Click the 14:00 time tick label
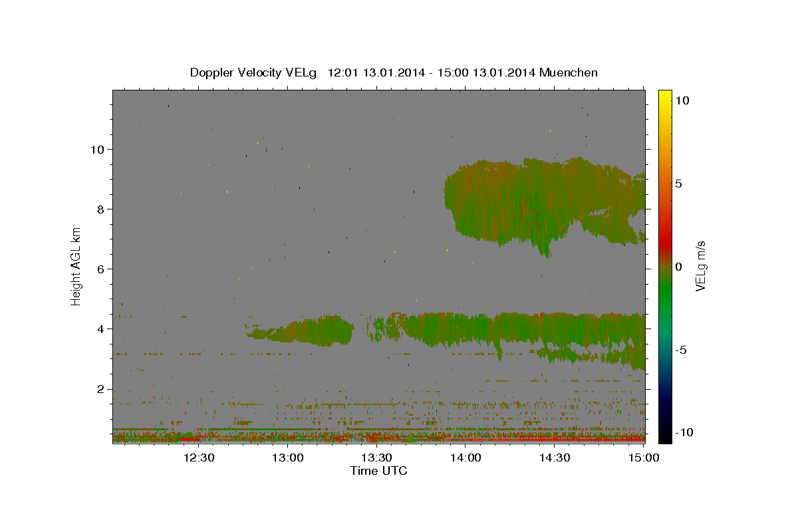 pos(465,458)
